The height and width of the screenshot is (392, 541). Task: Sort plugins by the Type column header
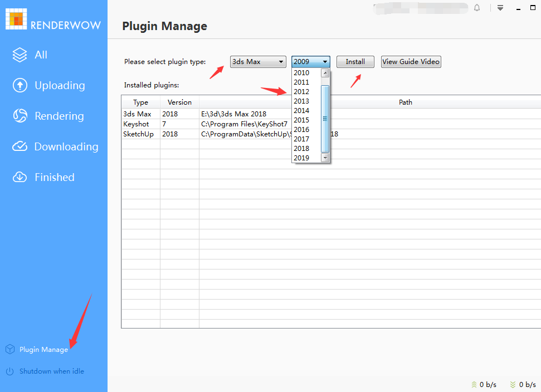click(141, 102)
